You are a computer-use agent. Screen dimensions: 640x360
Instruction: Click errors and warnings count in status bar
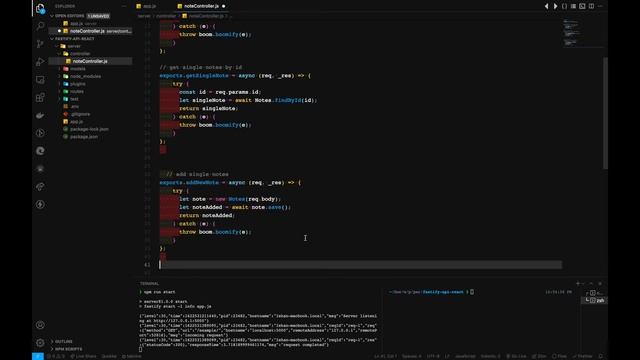[x=56, y=356]
